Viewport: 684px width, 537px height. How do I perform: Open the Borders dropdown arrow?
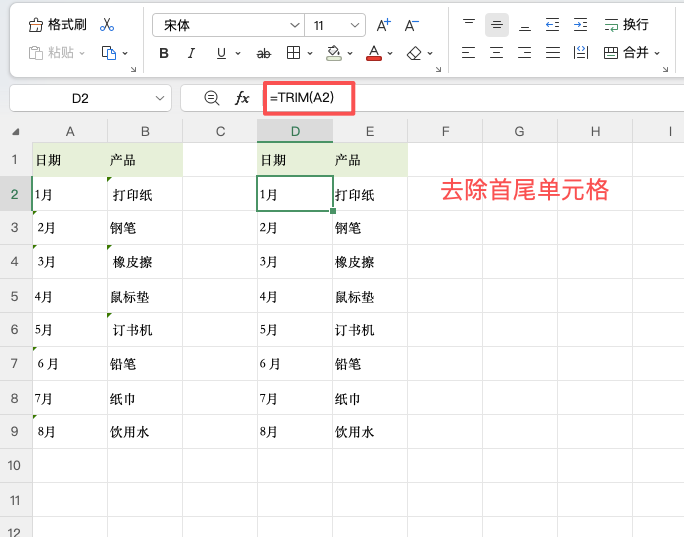click(310, 53)
